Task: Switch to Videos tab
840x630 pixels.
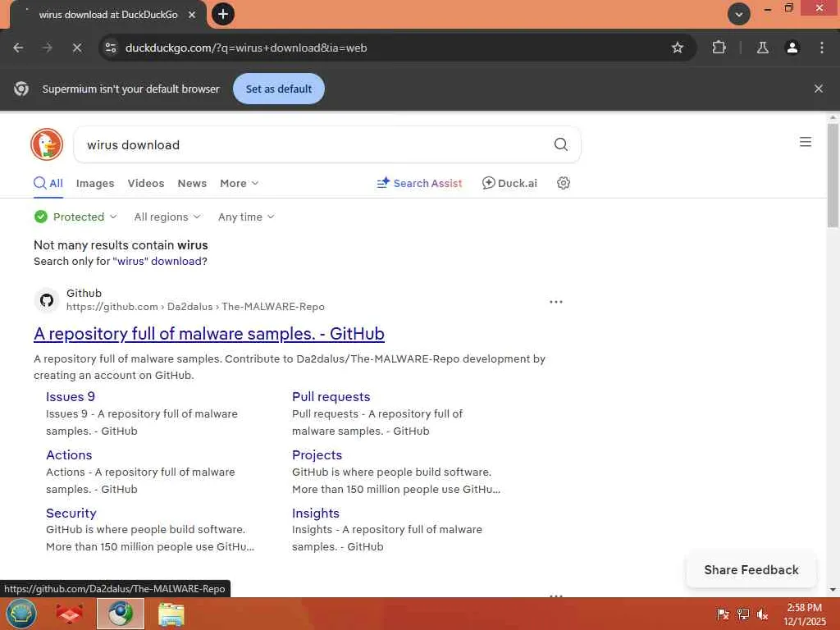Action: click(x=146, y=183)
